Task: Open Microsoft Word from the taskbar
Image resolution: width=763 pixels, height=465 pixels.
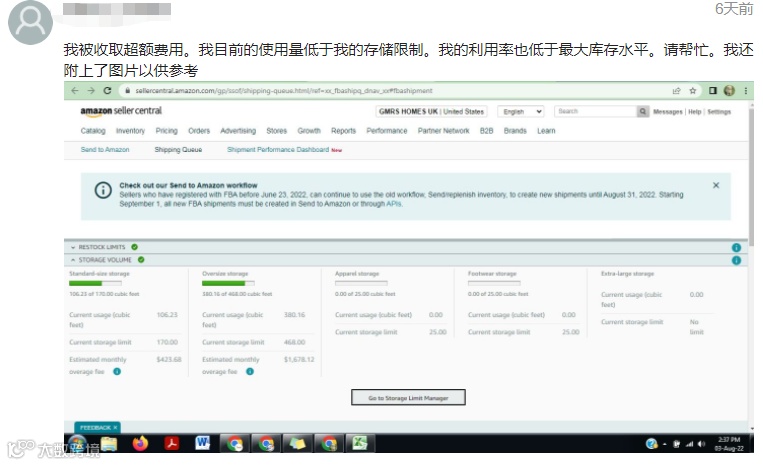Action: pos(202,443)
